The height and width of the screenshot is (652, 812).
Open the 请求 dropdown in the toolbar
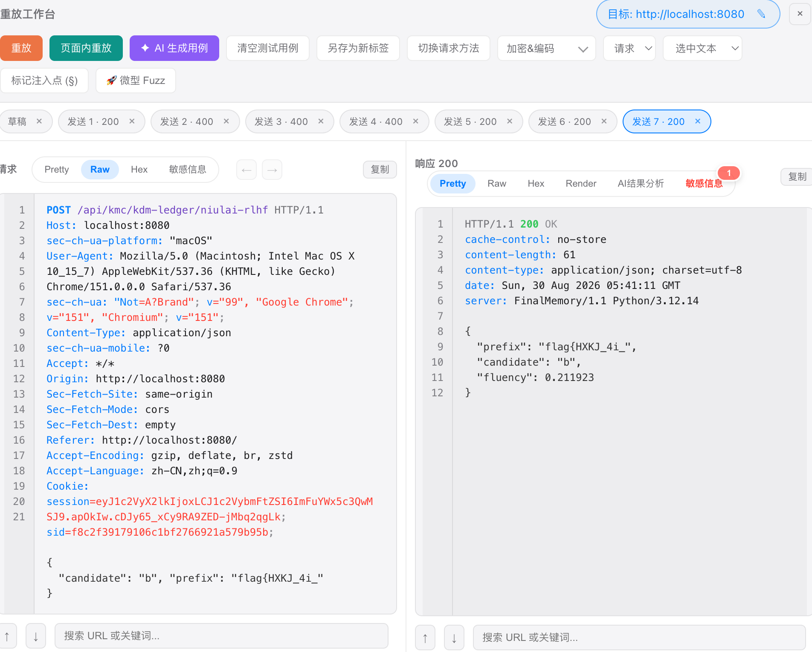(629, 49)
